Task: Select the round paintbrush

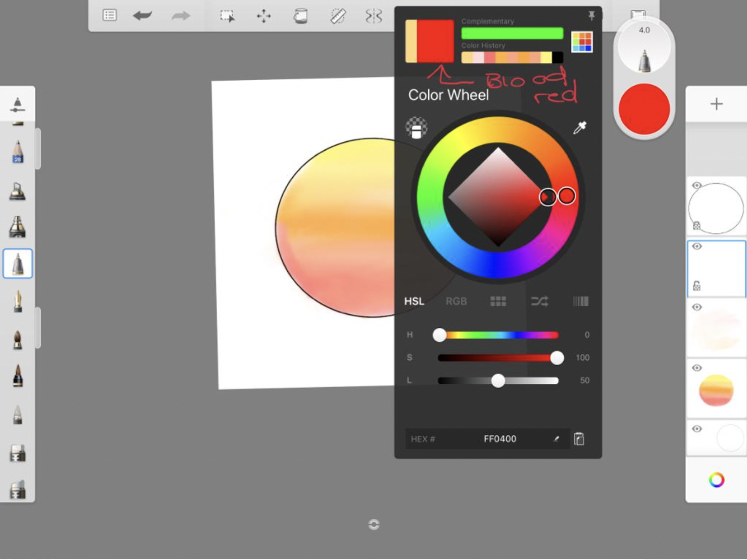Action: tap(18, 340)
